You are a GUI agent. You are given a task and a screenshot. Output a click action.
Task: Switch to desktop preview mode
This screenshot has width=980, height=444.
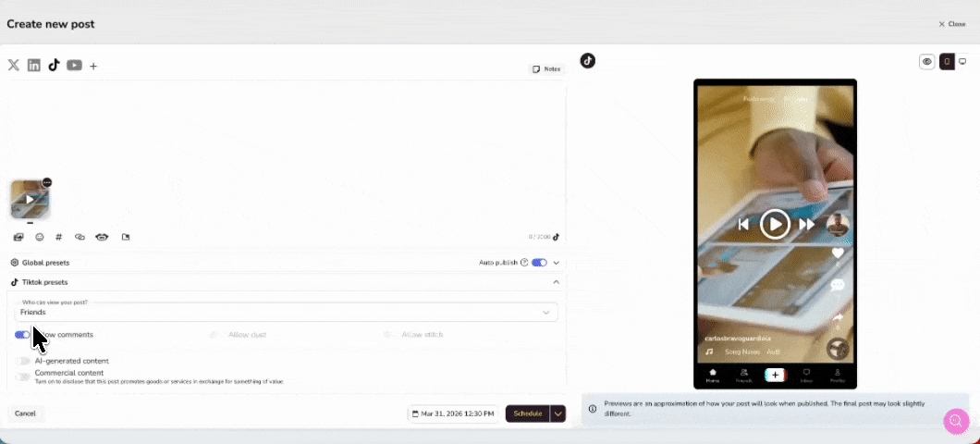click(x=962, y=62)
